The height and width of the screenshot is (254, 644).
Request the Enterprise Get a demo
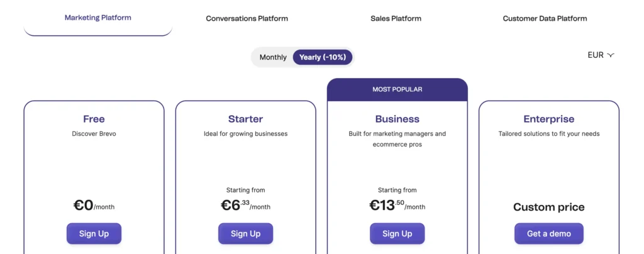tap(548, 233)
